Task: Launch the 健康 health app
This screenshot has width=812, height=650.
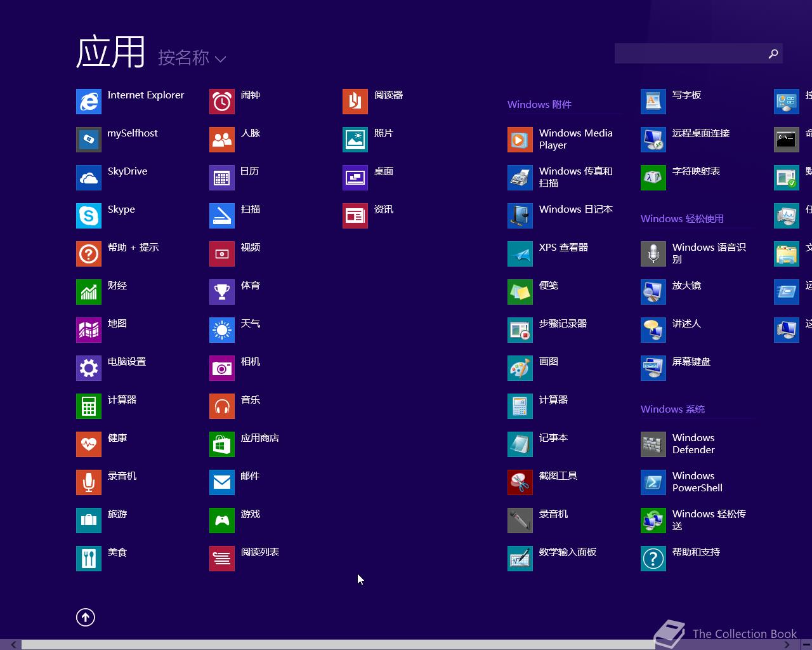Action: 89,444
